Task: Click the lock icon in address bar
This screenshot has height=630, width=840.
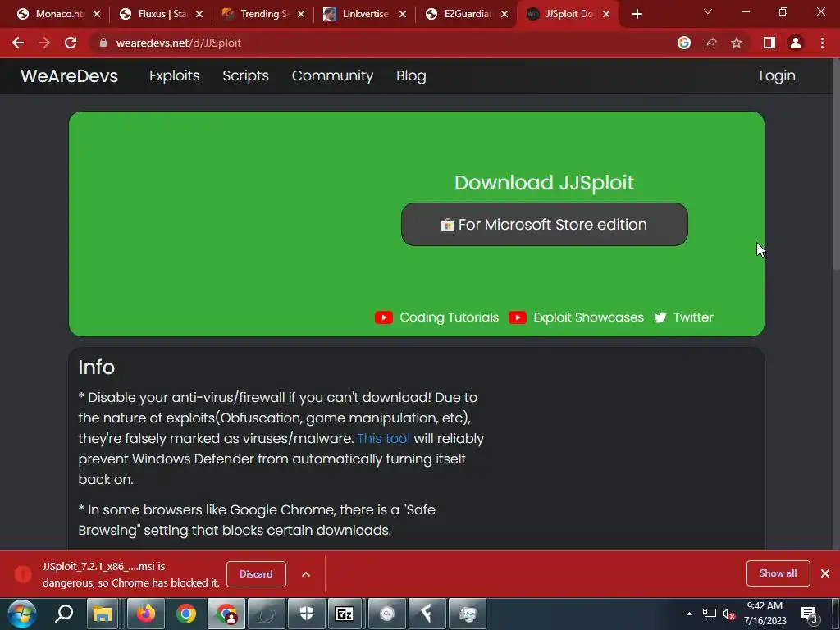Action: (103, 43)
